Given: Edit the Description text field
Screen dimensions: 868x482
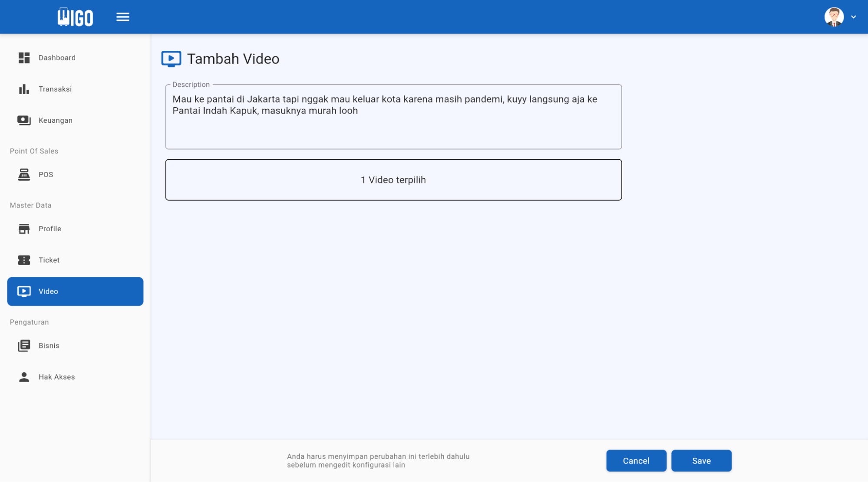Looking at the screenshot, I should tap(393, 116).
